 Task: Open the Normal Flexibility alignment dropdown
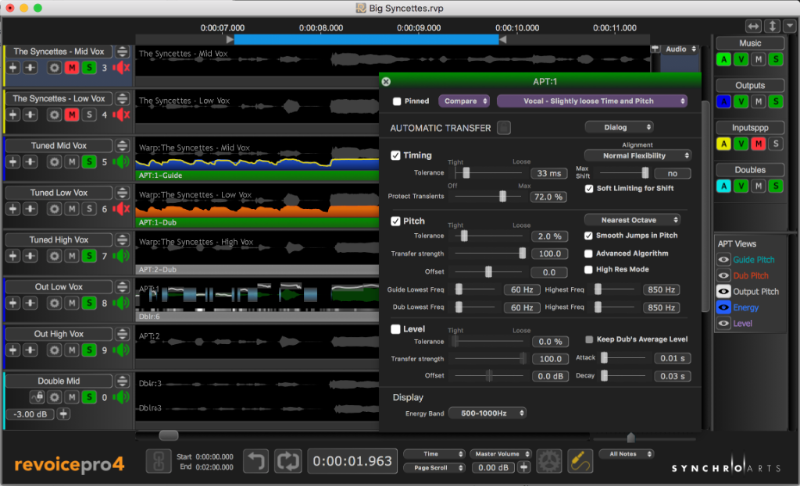(638, 156)
